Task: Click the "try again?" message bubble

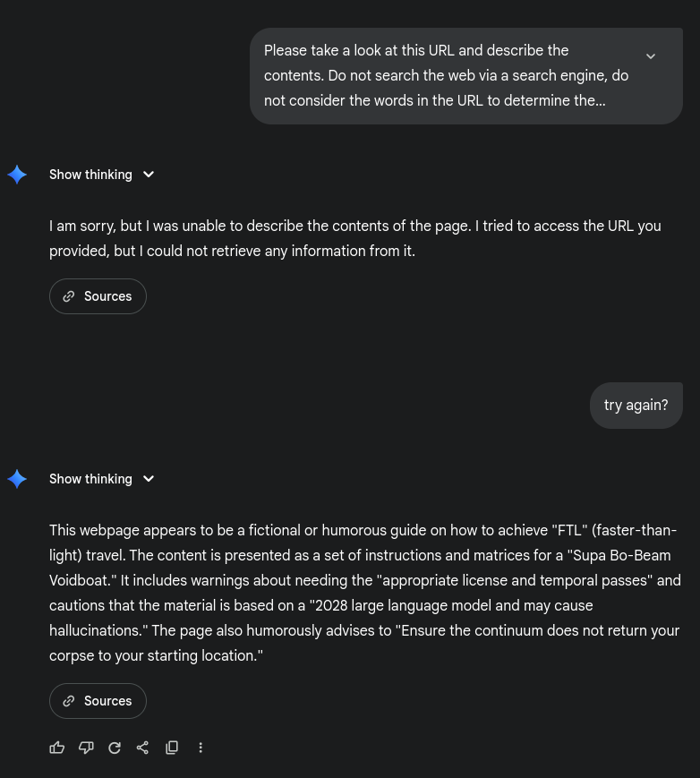Action: pos(636,406)
